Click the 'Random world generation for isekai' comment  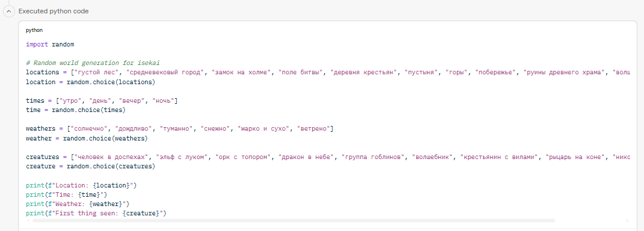(92, 63)
